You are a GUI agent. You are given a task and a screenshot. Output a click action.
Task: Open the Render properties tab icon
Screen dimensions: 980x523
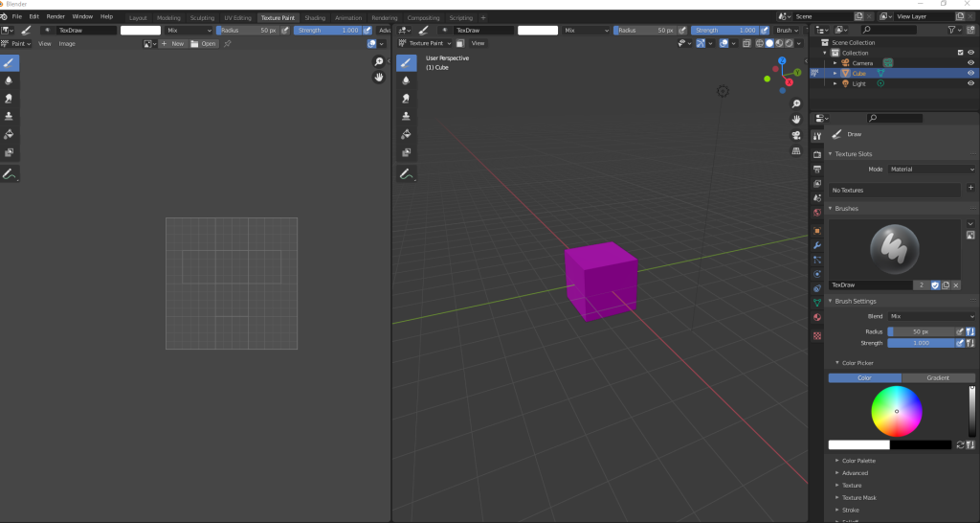817,154
